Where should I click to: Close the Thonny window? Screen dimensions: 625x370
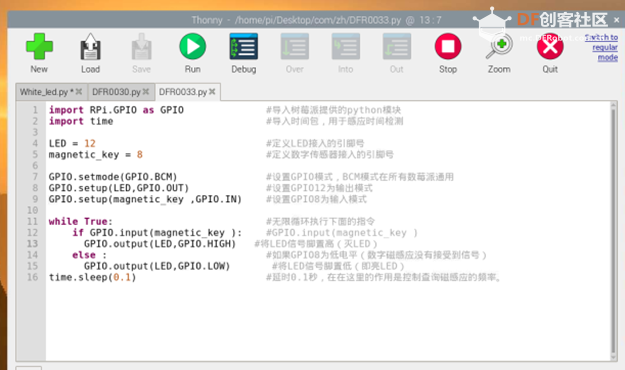pyautogui.click(x=617, y=20)
